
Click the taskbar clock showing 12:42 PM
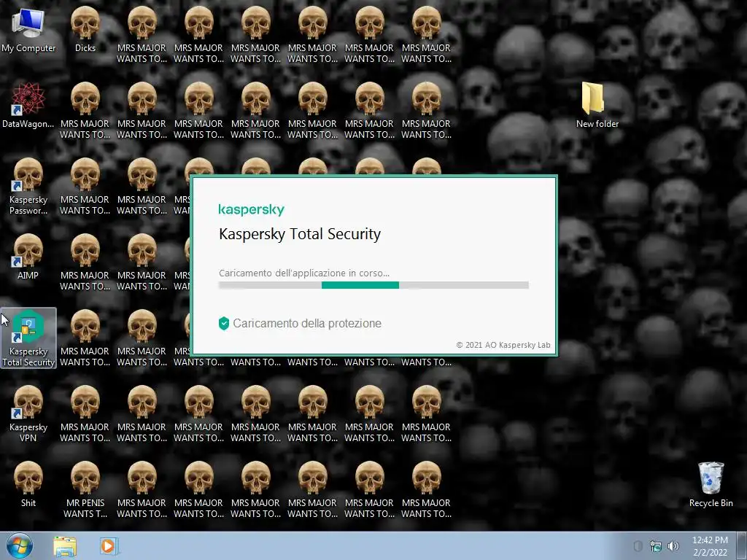tap(710, 540)
